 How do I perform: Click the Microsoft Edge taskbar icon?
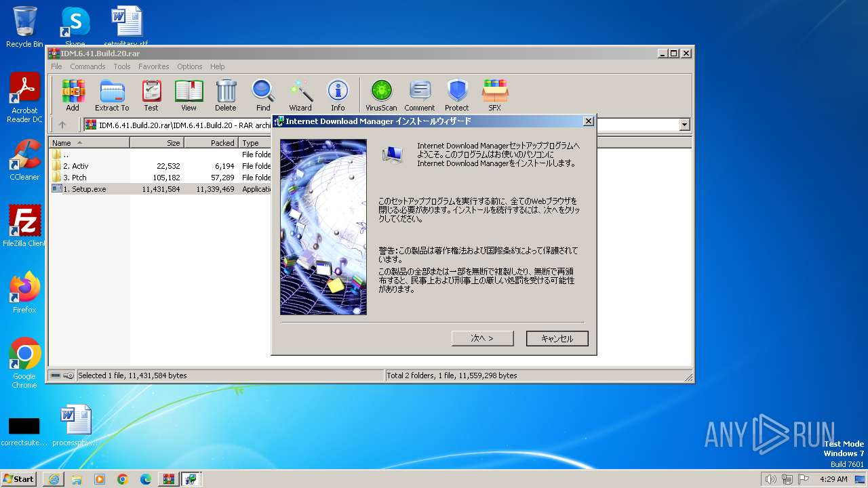click(x=145, y=479)
